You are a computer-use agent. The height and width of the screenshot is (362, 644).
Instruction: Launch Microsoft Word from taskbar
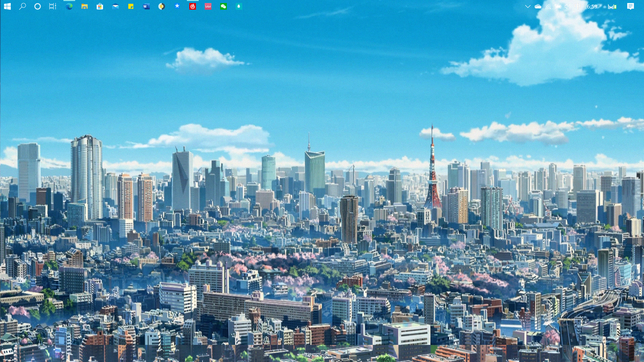pyautogui.click(x=146, y=6)
